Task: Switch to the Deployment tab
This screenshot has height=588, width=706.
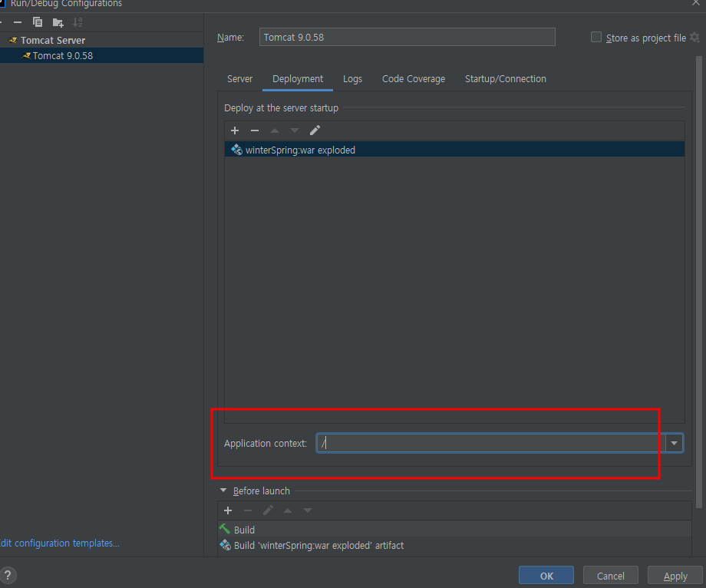Action: (x=298, y=79)
